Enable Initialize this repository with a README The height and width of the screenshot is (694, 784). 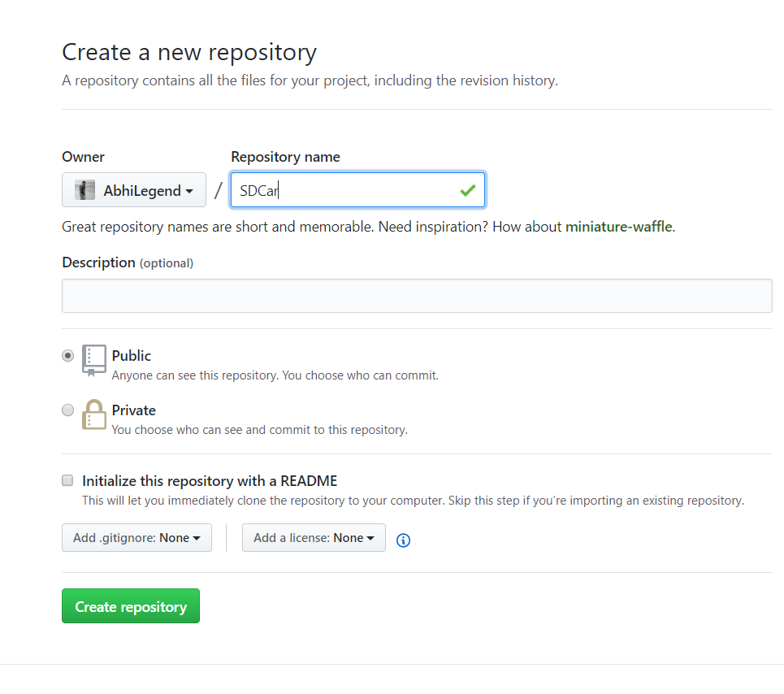click(67, 480)
